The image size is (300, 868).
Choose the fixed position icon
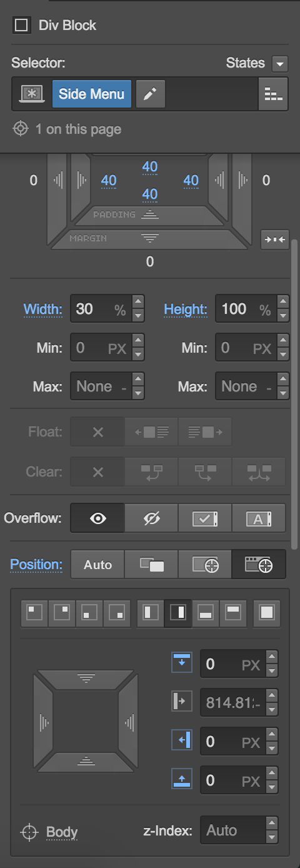[259, 565]
